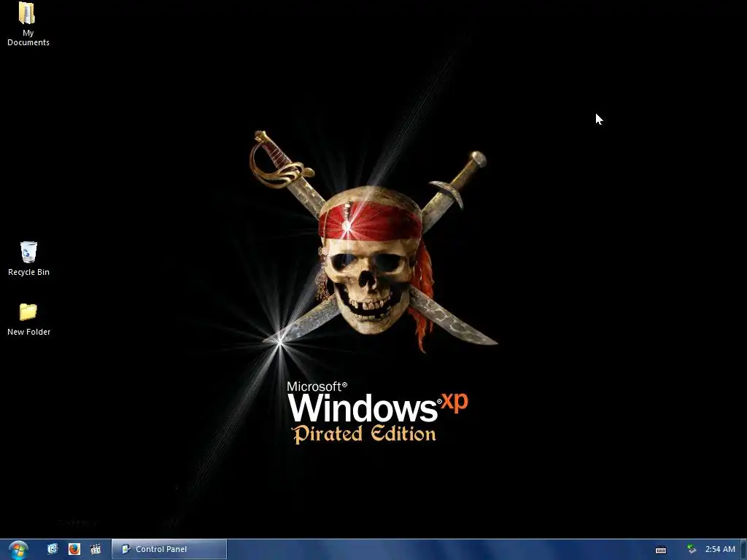Activate the Control Panel taskbar button
Screen dimensions: 747x560
[169, 549]
